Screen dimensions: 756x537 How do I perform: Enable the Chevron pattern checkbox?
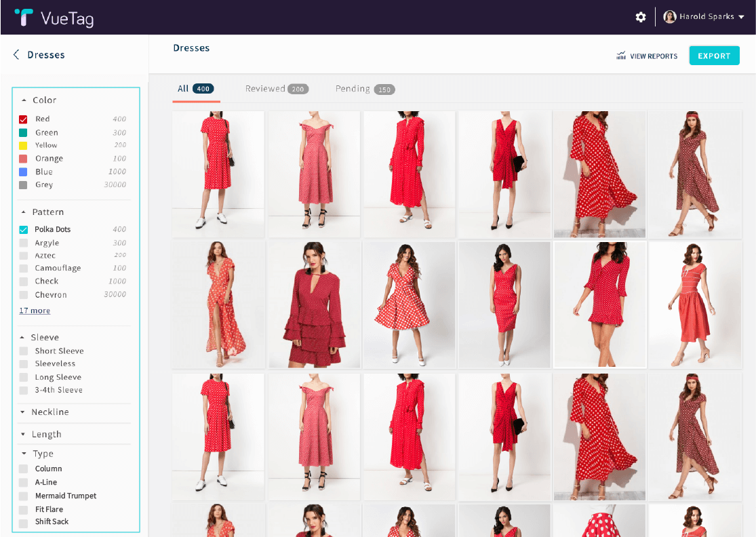(23, 294)
